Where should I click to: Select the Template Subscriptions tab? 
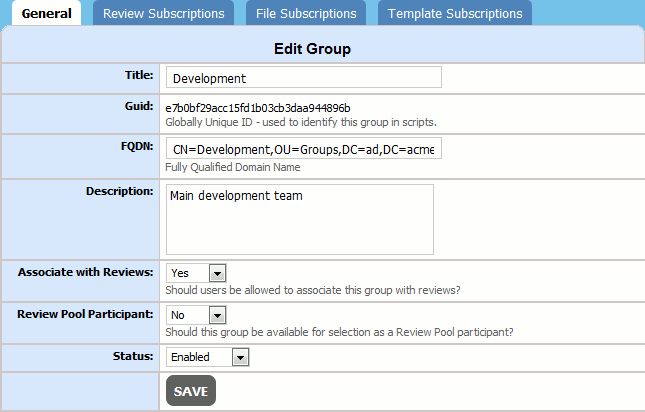[455, 14]
